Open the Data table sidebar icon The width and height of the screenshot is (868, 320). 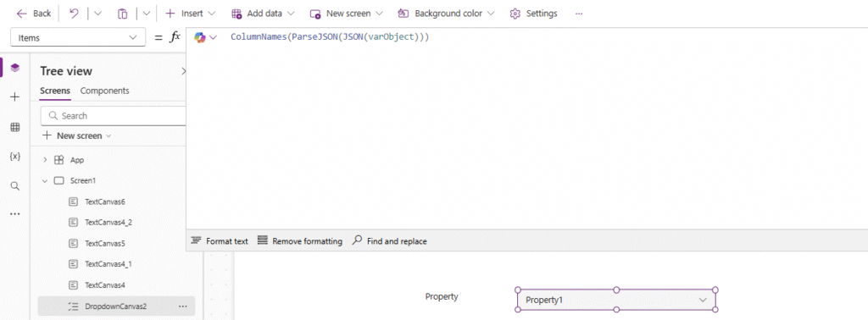pyautogui.click(x=15, y=127)
